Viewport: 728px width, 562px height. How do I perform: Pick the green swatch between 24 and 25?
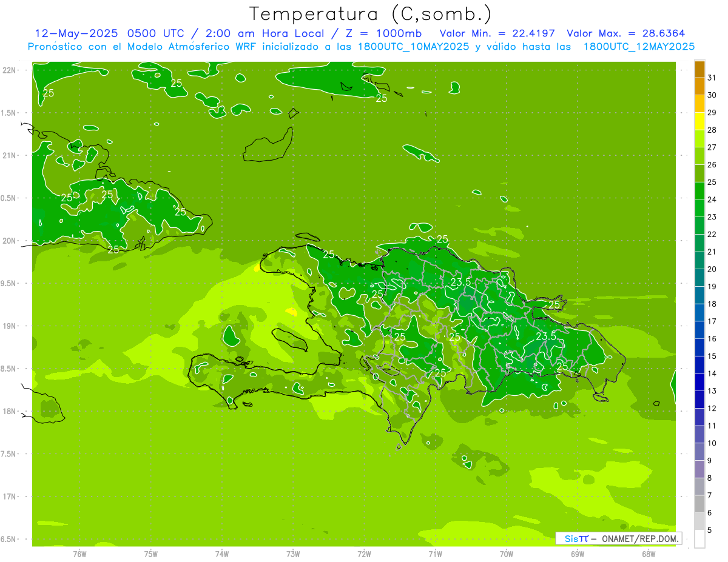tap(699, 191)
